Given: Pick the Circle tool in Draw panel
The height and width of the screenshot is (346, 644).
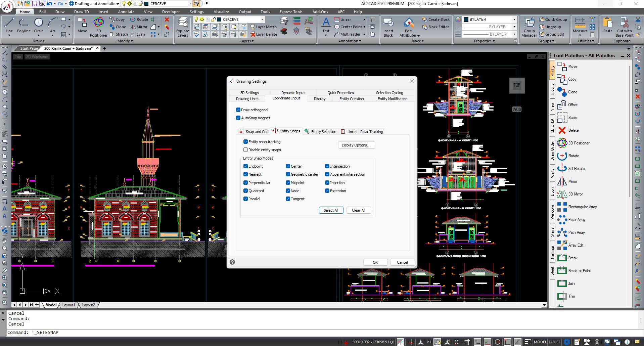Looking at the screenshot, I should coord(39,26).
